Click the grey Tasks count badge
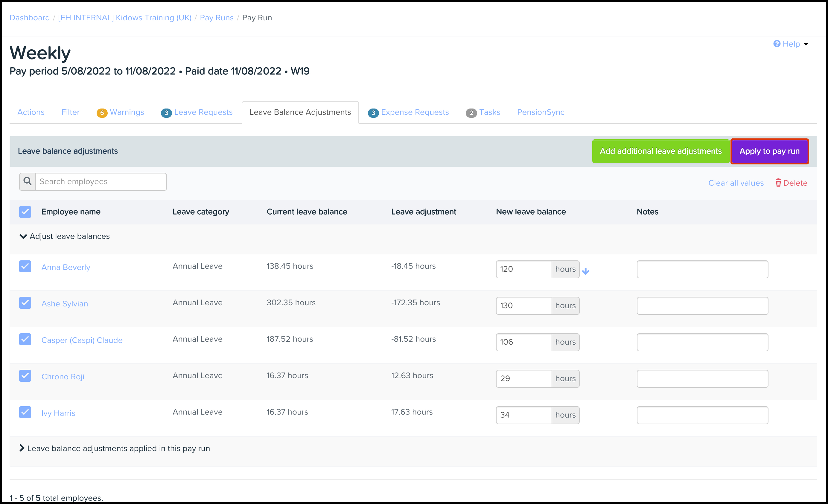The height and width of the screenshot is (504, 828). click(471, 113)
